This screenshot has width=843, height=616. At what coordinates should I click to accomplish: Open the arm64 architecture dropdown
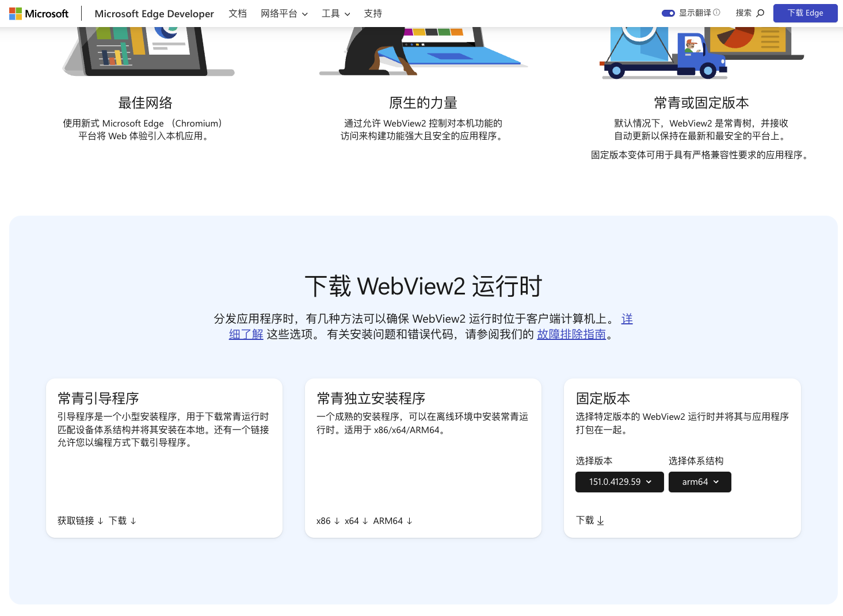pyautogui.click(x=700, y=482)
